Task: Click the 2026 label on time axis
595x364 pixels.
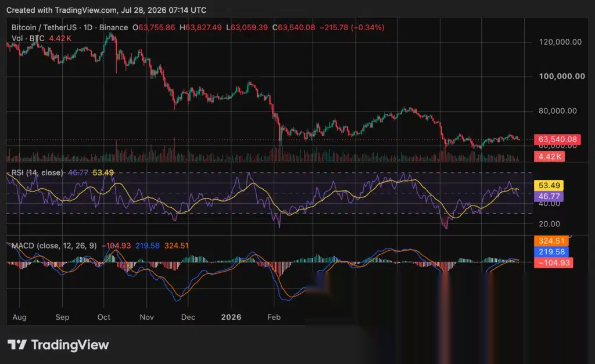Action: [231, 317]
